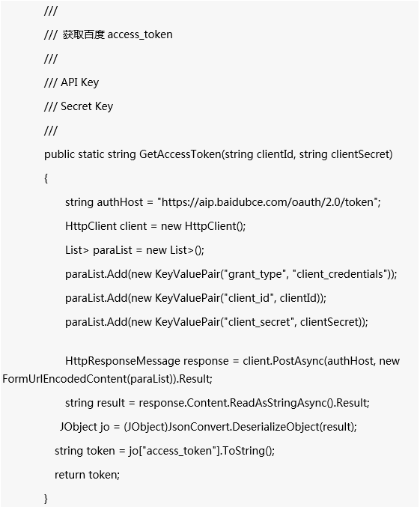The width and height of the screenshot is (420, 507).
Task: Click the opening brace of the method
Action: coord(46,178)
